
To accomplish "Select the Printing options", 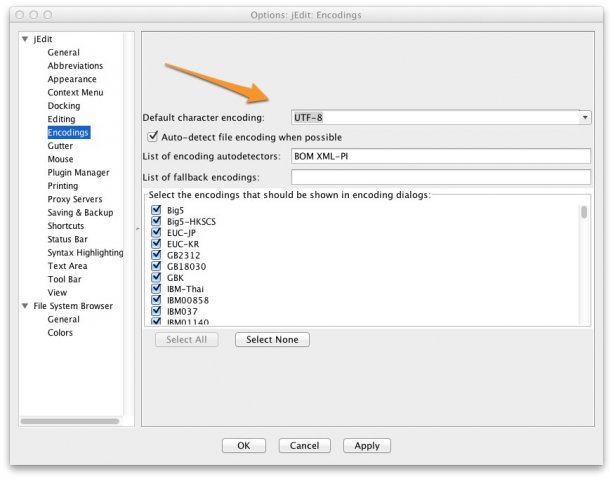I will pos(63,186).
